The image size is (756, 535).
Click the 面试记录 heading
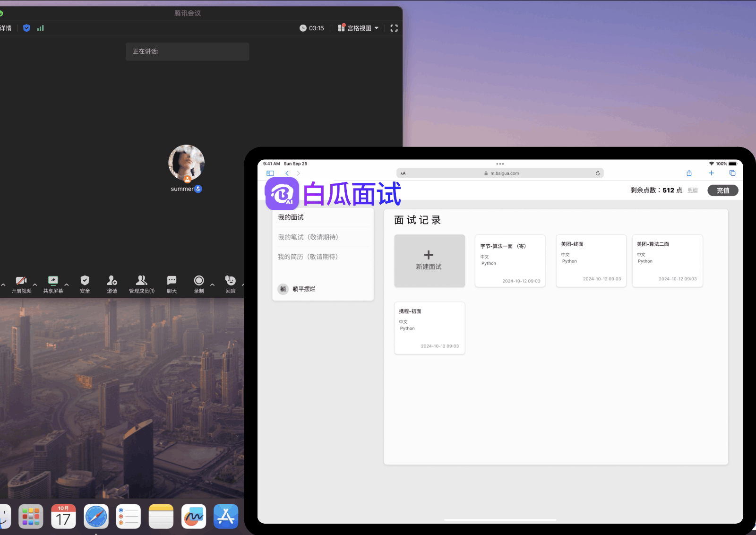(x=418, y=220)
